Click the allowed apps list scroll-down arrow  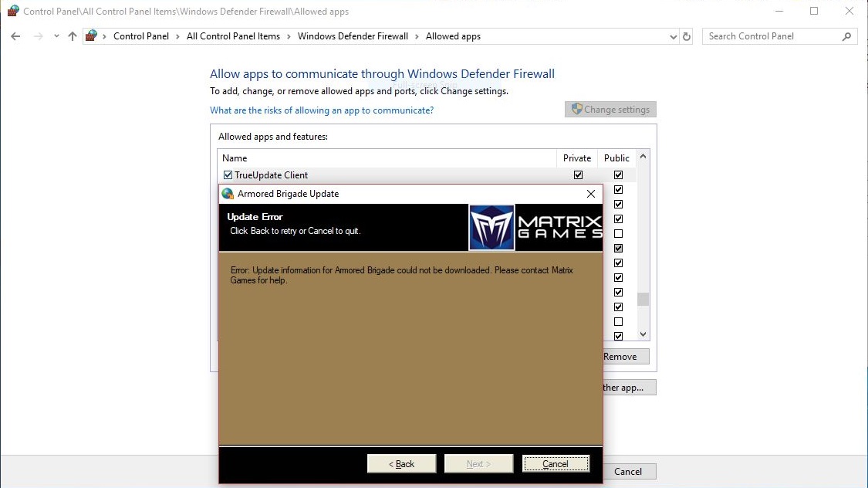point(643,334)
